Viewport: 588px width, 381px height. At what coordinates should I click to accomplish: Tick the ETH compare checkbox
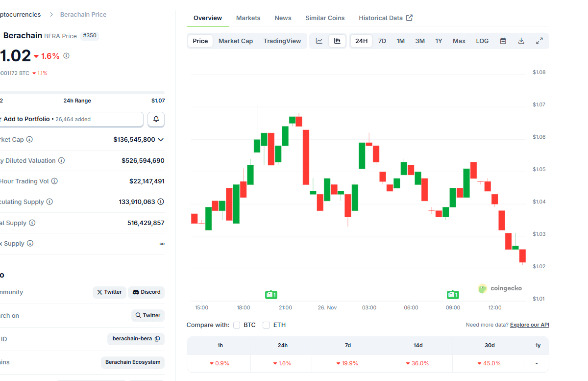click(266, 325)
